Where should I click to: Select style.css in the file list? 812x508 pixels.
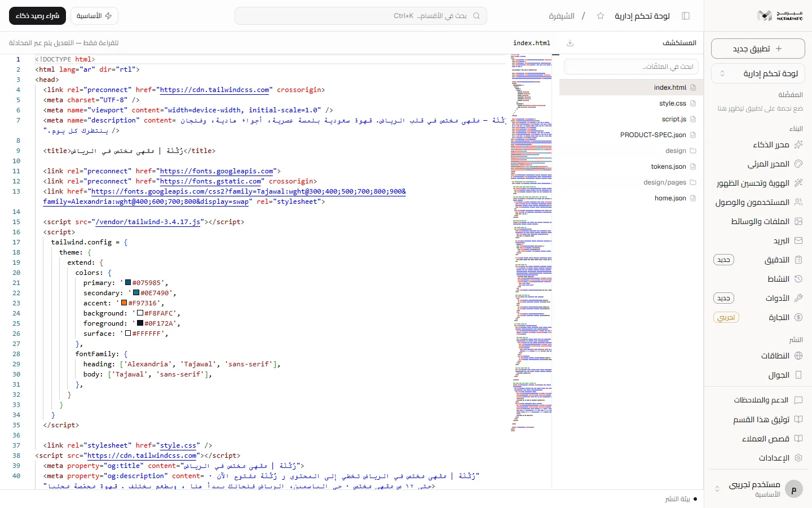point(631,103)
